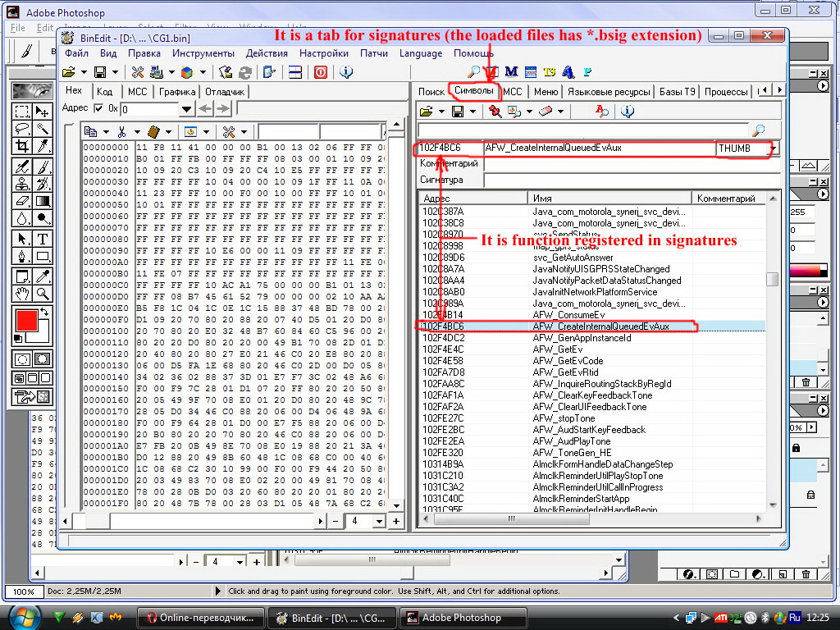The width and height of the screenshot is (840, 630).
Task: Expand dropdown arrow beside the cube icon
Action: pos(203,72)
